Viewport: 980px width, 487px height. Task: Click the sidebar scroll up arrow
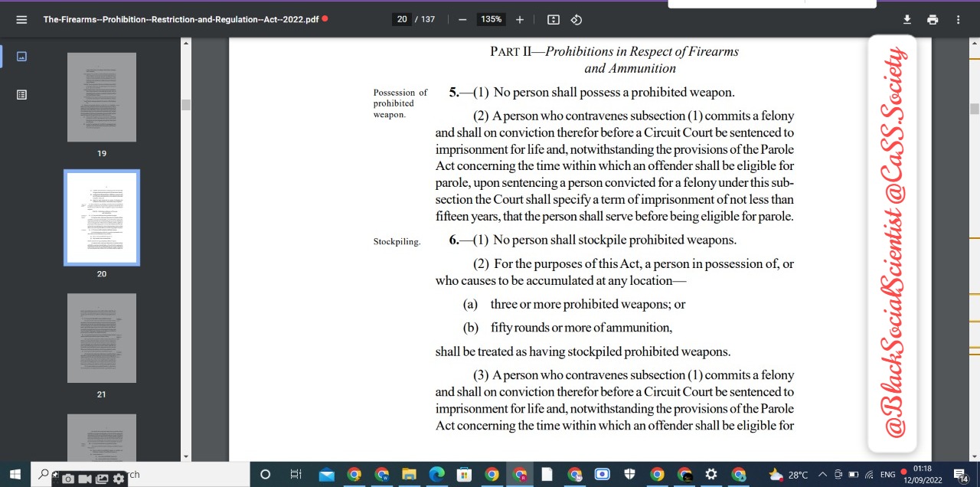pyautogui.click(x=185, y=43)
